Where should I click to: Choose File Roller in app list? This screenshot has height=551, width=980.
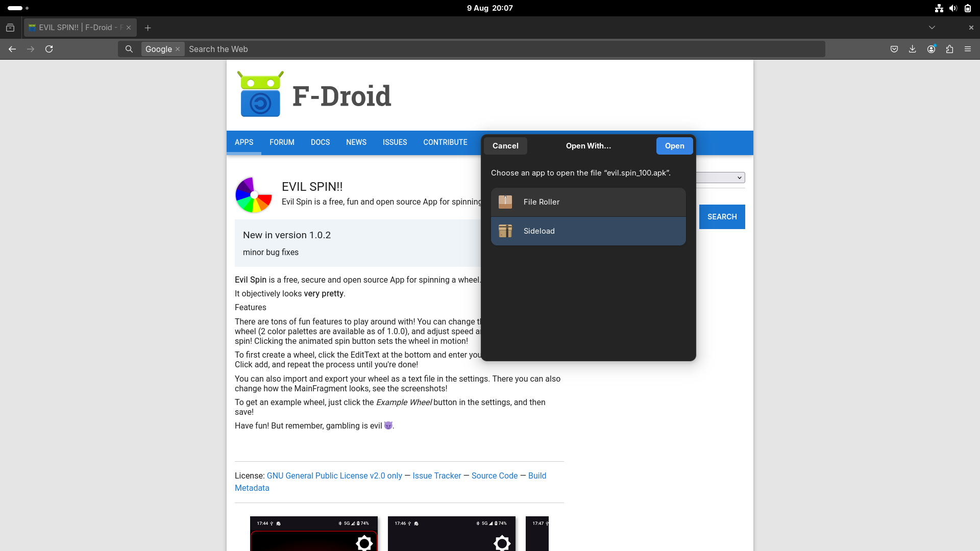point(588,202)
